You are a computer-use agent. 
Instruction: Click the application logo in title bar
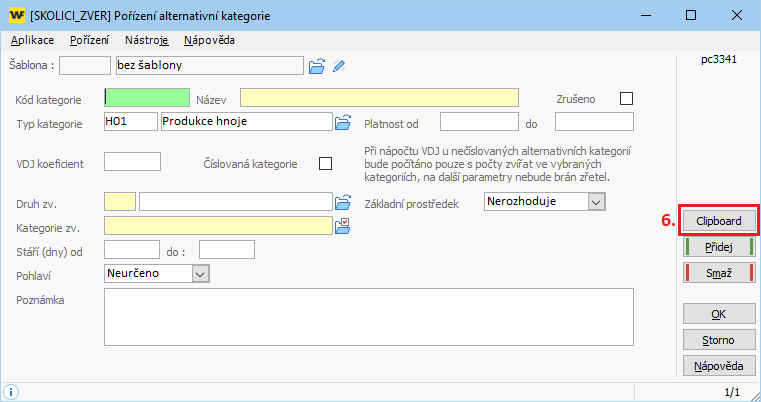[16, 16]
